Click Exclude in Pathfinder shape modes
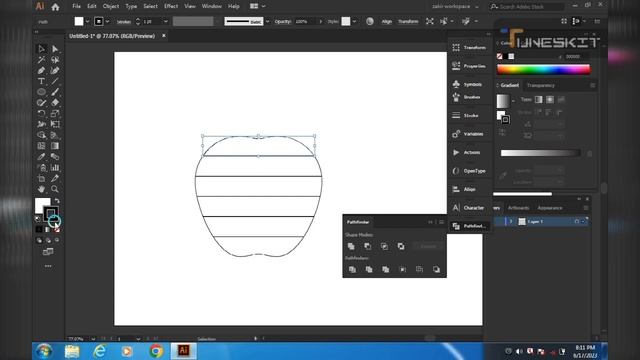Image resolution: width=640 pixels, height=360 pixels. (401, 246)
